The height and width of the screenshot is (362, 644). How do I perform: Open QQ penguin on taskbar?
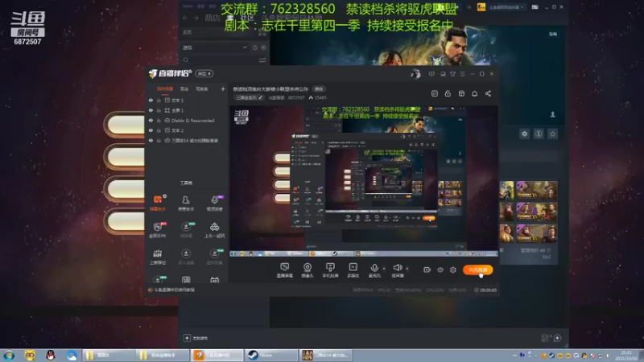point(51,355)
